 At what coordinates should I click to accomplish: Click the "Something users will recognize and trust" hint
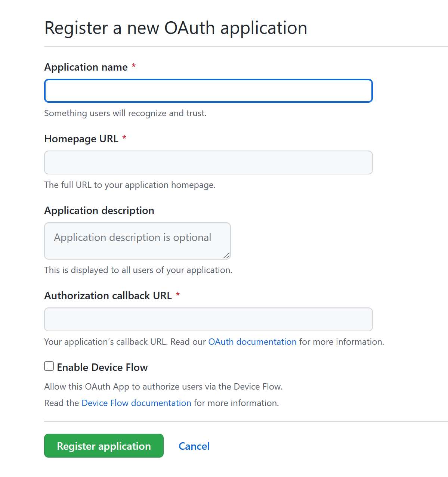(125, 113)
